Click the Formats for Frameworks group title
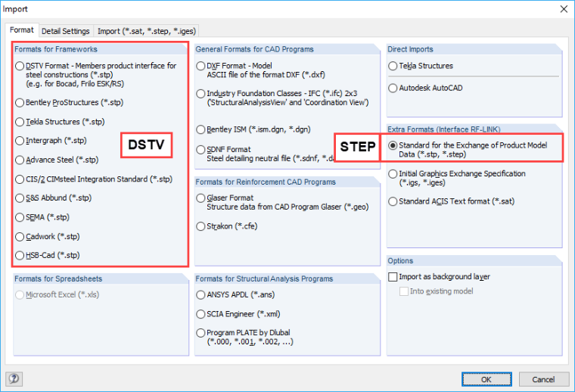This screenshot has height=392, width=575. [56, 49]
